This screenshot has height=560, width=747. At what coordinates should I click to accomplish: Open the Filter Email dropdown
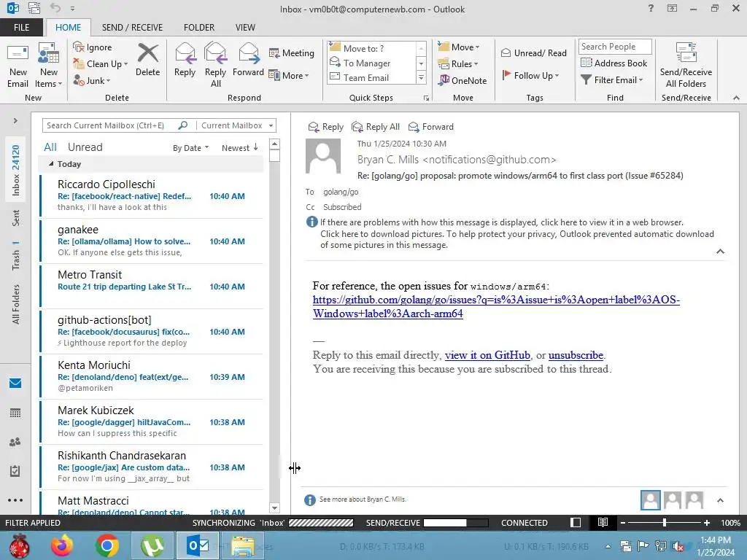[612, 80]
